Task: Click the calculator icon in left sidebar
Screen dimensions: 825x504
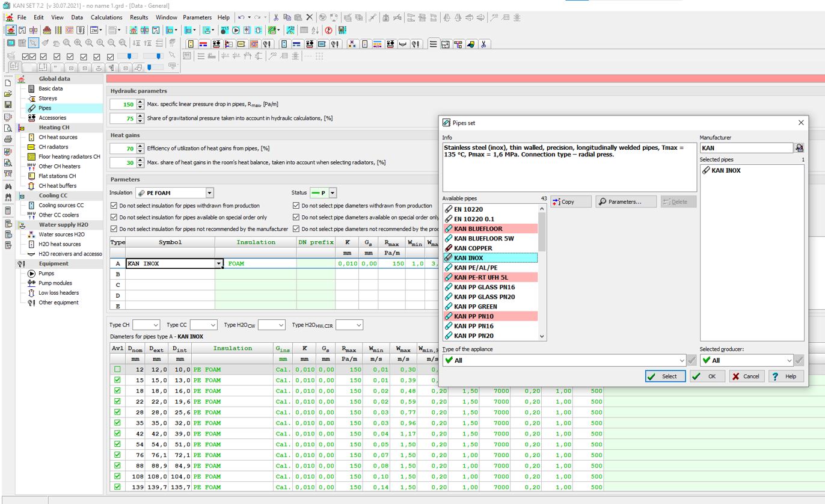Action: (8, 211)
